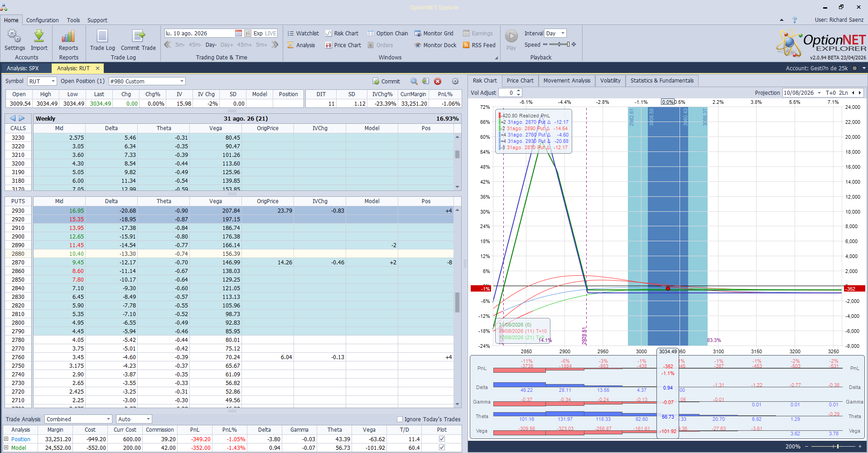Switch to the Volatility tab
The height and width of the screenshot is (453, 868).
click(x=610, y=81)
